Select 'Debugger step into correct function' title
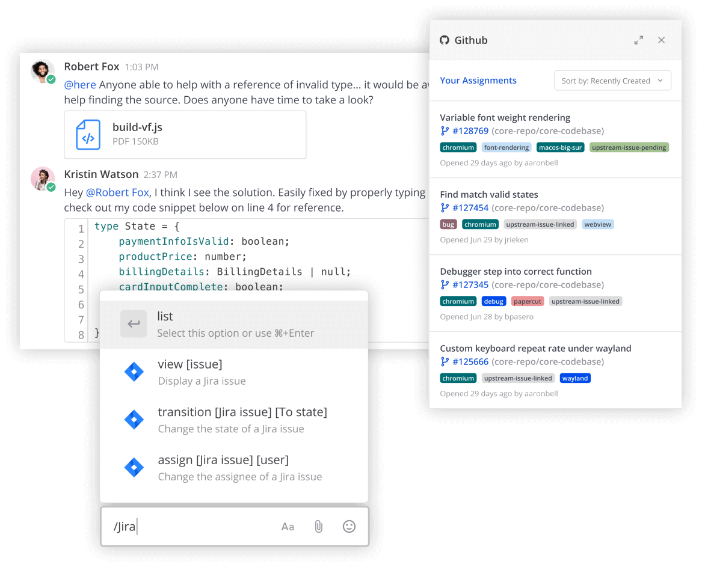This screenshot has width=702, height=588. [516, 272]
